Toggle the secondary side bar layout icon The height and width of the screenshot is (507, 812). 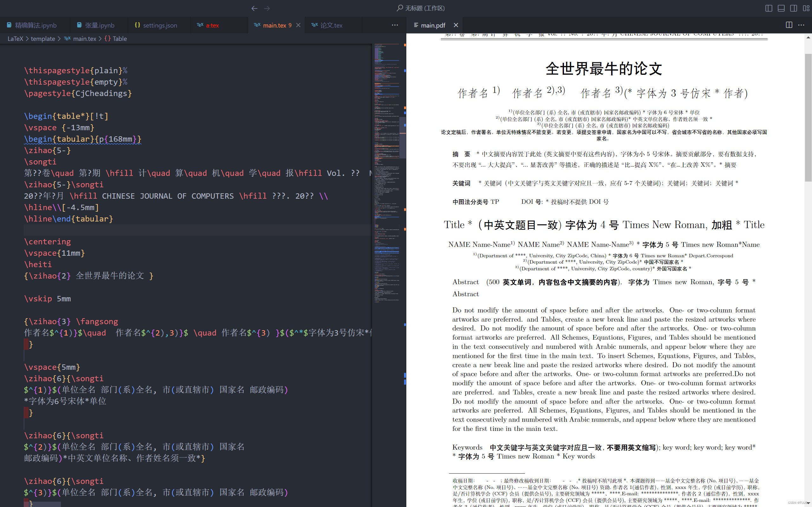[x=794, y=8]
